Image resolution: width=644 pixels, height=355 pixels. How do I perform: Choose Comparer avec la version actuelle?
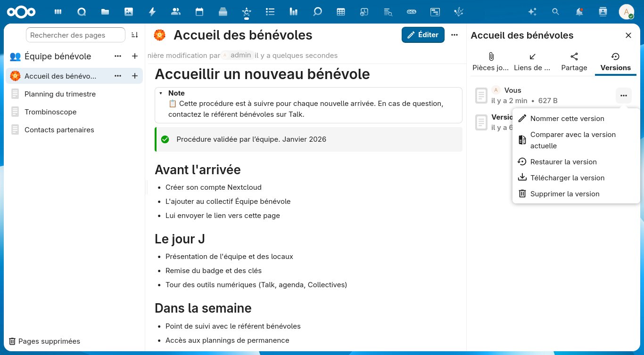[x=576, y=140]
